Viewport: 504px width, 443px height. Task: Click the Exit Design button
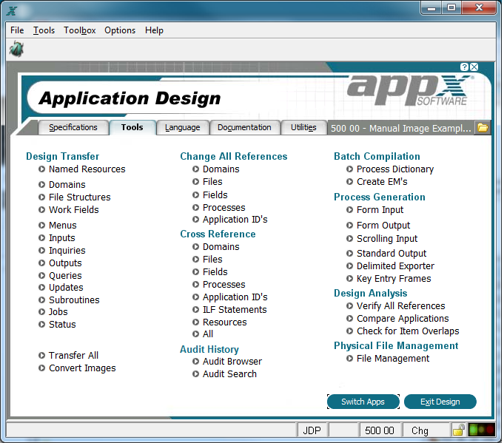(440, 402)
